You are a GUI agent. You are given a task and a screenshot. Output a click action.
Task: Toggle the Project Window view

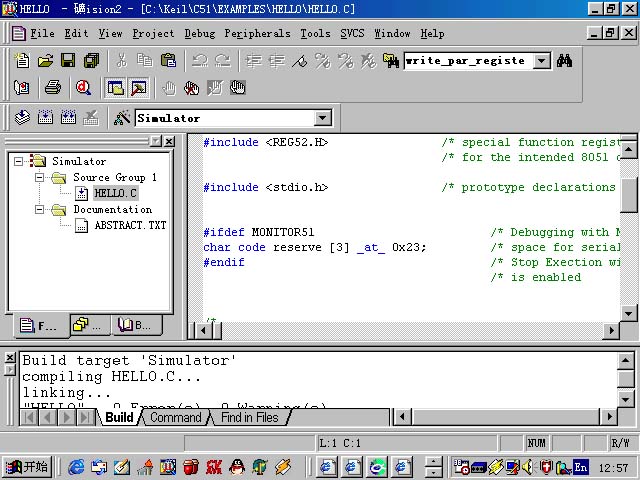[x=116, y=87]
